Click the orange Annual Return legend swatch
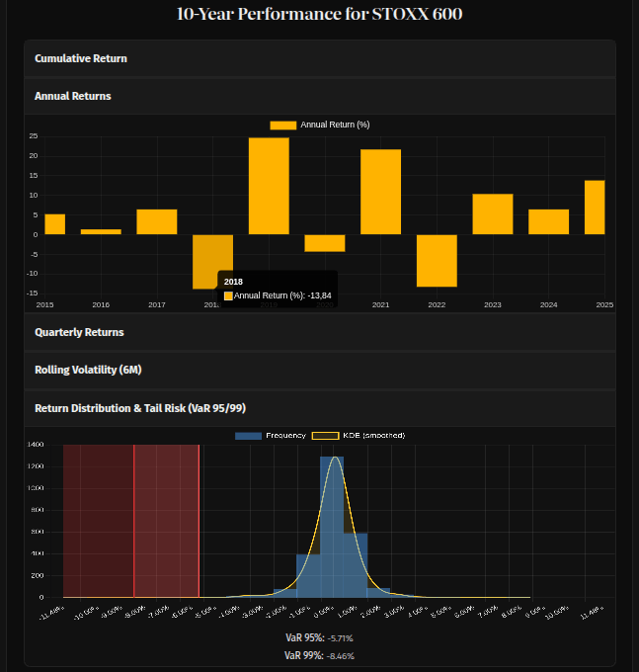 283,125
